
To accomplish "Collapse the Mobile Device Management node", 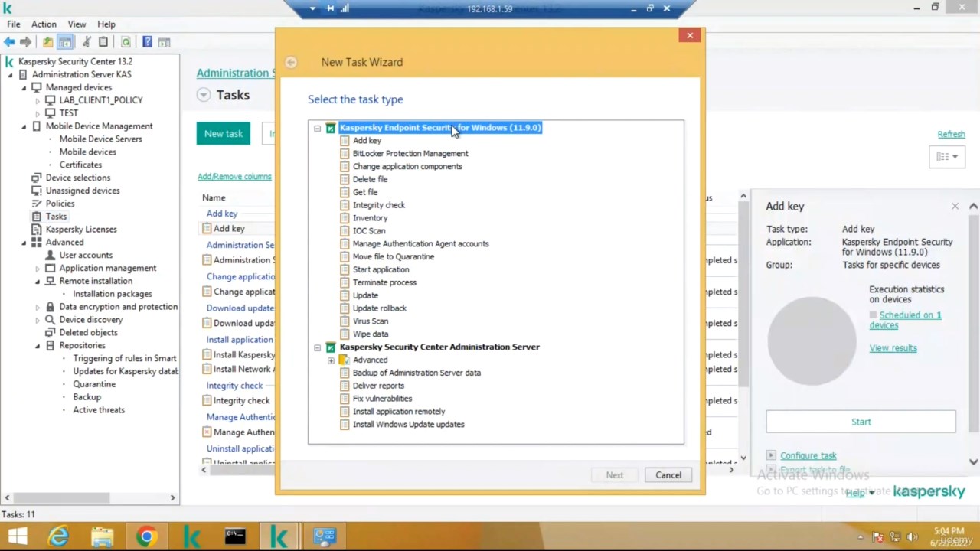I will coord(24,126).
